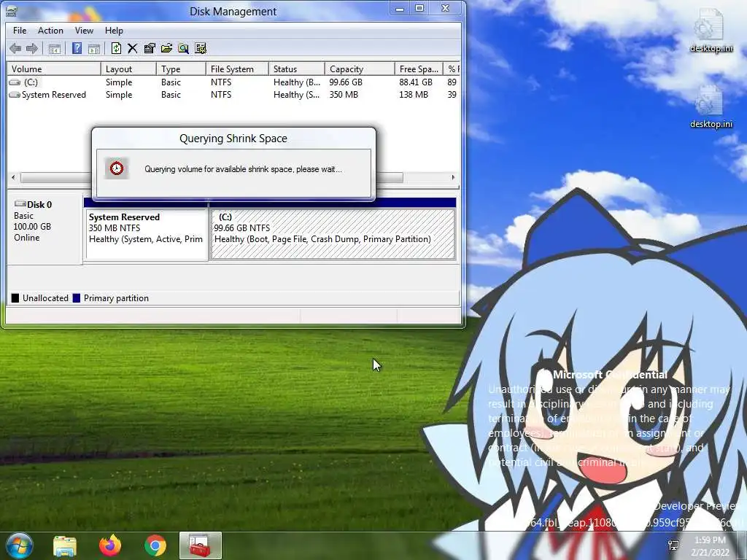Image resolution: width=747 pixels, height=560 pixels.
Task: Click the black Unallocated legend swatch
Action: click(15, 298)
